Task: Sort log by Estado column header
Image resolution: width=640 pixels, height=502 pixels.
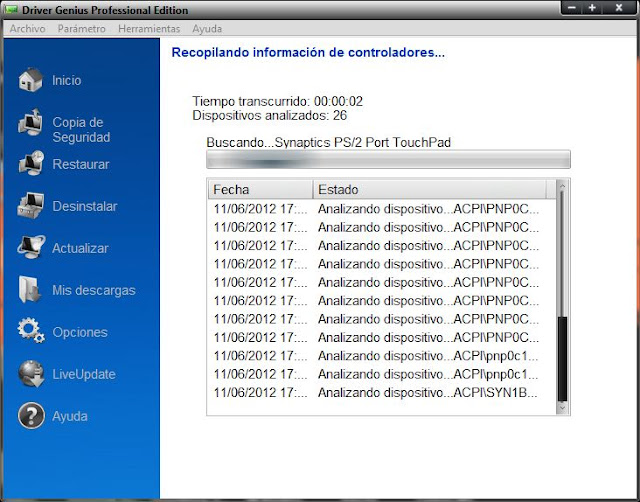Action: (x=429, y=189)
